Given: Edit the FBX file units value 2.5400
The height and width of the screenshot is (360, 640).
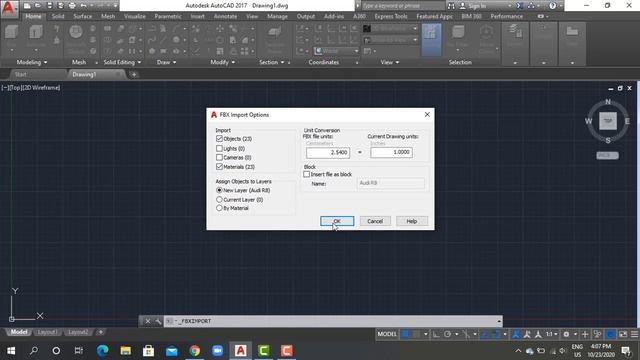Looking at the screenshot, I should point(328,152).
